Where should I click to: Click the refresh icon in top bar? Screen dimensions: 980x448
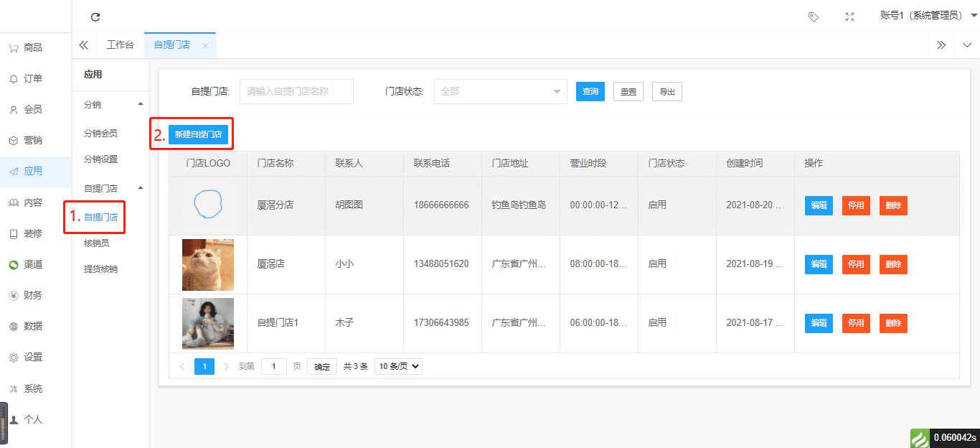click(95, 17)
